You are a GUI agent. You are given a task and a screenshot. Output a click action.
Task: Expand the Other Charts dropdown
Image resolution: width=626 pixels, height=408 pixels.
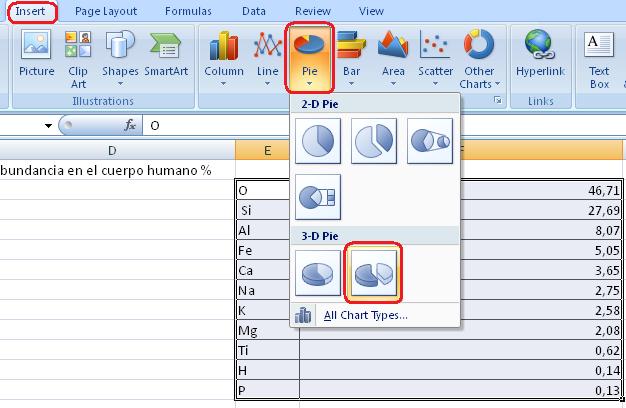[x=479, y=59]
